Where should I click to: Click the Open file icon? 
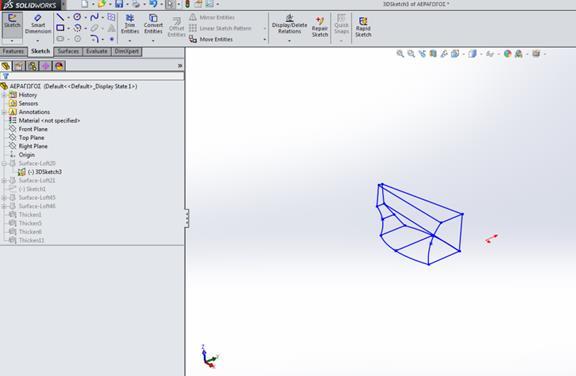pyautogui.click(x=102, y=4)
